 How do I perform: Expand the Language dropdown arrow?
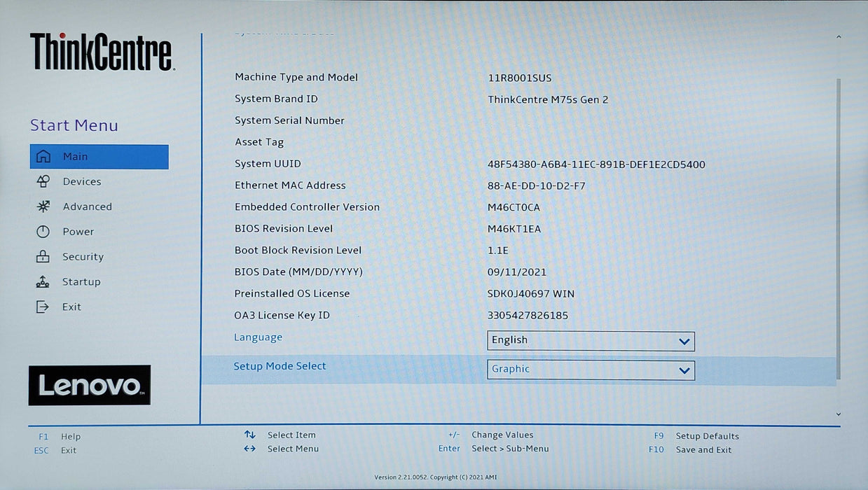[684, 342]
